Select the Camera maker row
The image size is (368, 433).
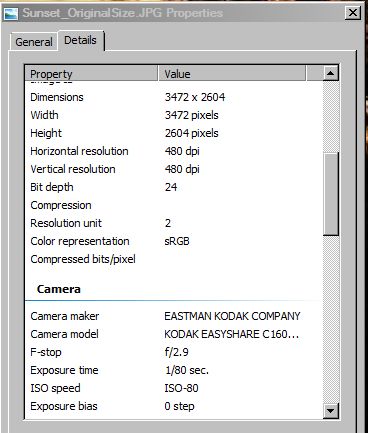(x=174, y=316)
